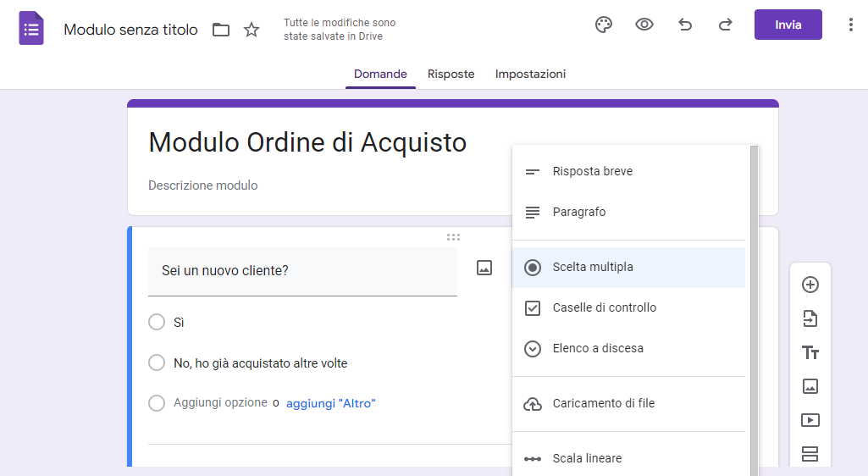Undo the last change

click(x=685, y=25)
